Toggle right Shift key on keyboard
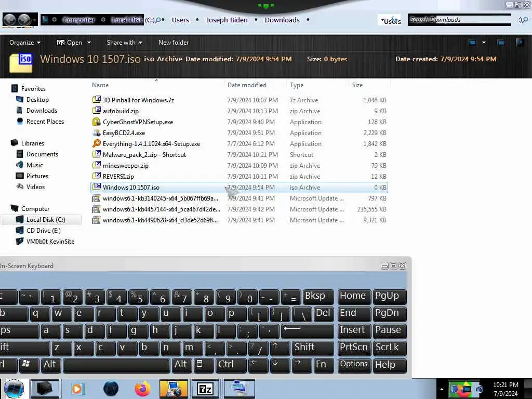The height and width of the screenshot is (399, 532). tap(313, 348)
